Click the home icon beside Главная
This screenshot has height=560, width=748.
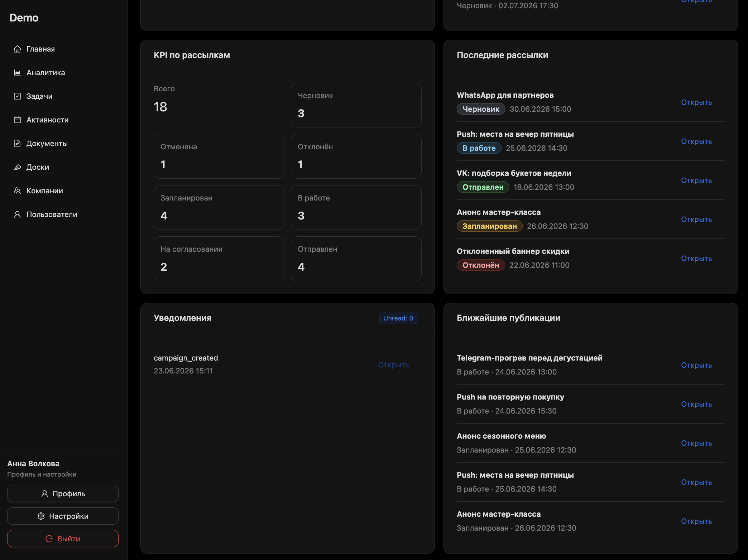[17, 49]
